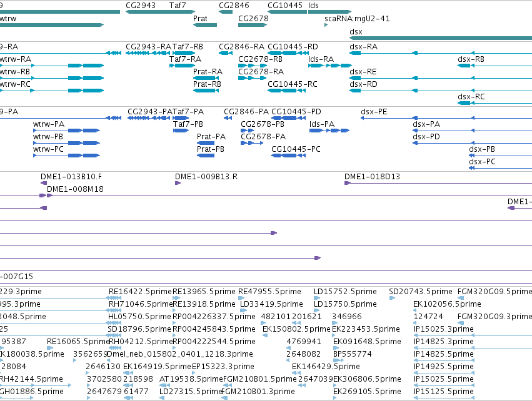Click the SD20743.5prime EST label
The height and width of the screenshot is (401, 532).
pyautogui.click(x=421, y=292)
